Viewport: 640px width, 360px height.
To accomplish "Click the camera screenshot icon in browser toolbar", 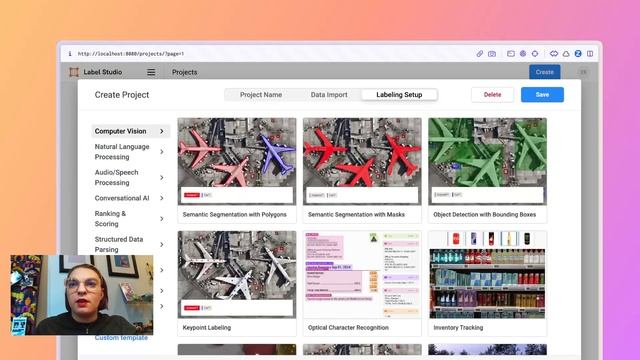I will (x=492, y=53).
